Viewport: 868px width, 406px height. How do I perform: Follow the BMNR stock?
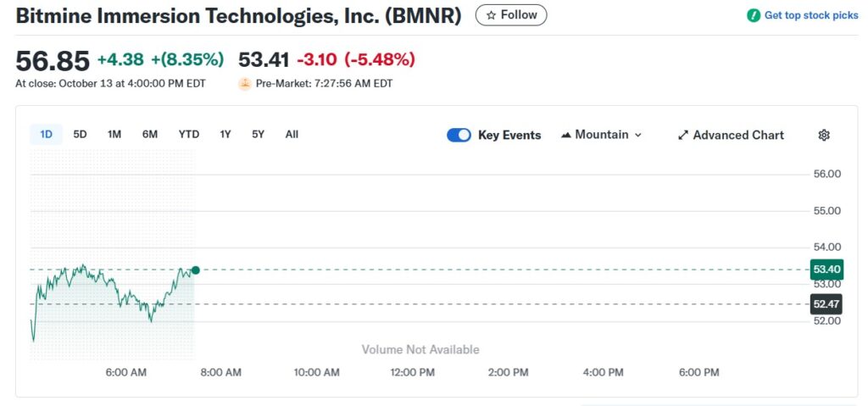511,15
